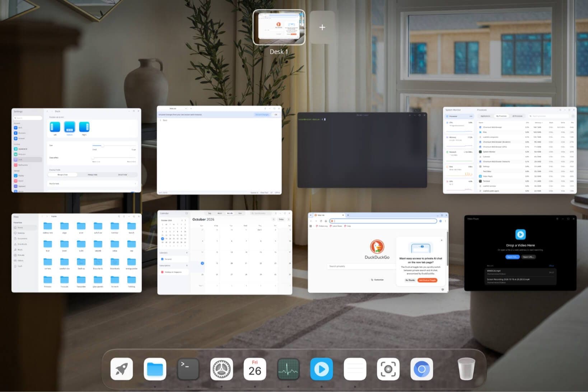Open the Video Player icon in dock
Image resolution: width=588 pixels, height=392 pixels.
point(321,369)
